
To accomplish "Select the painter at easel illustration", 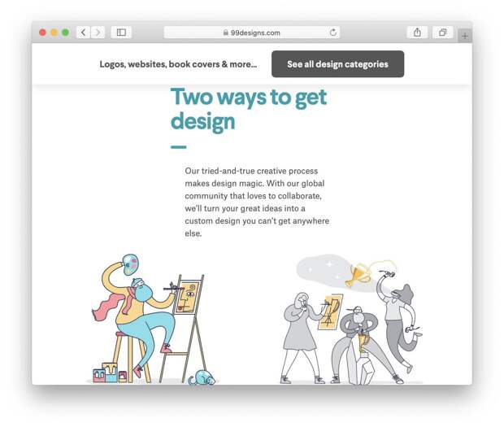I will tap(154, 319).
